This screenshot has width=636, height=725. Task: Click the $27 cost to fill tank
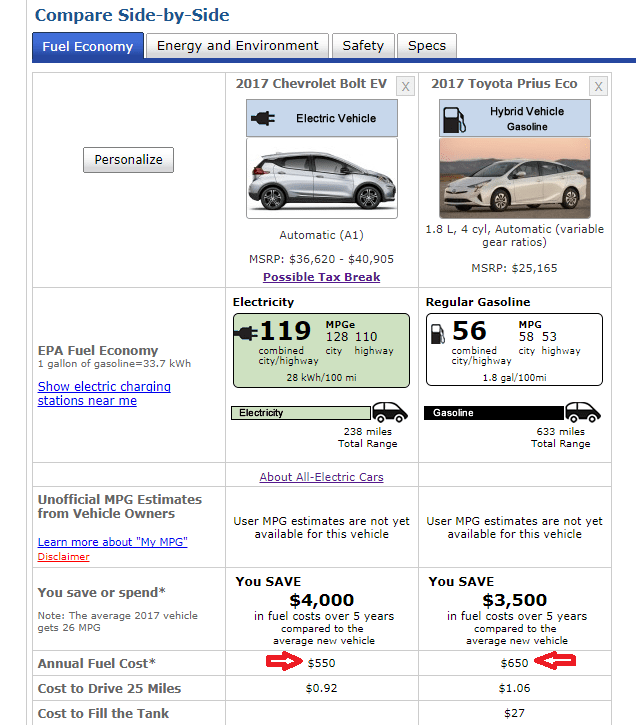coord(514,713)
